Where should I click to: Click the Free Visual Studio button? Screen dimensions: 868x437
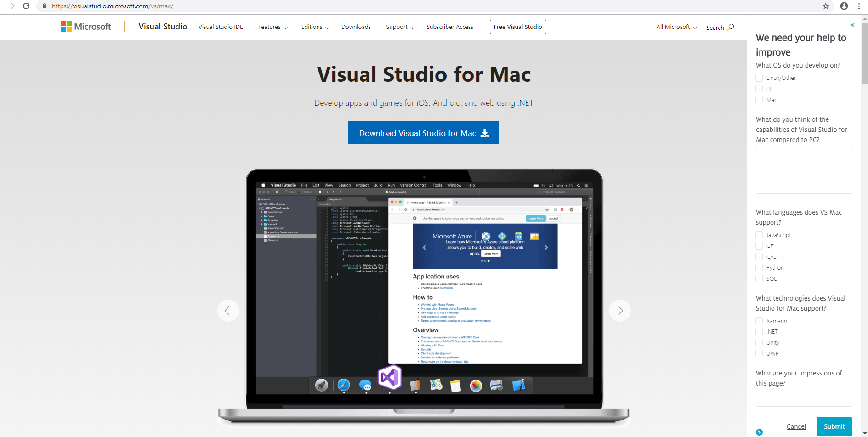point(518,27)
